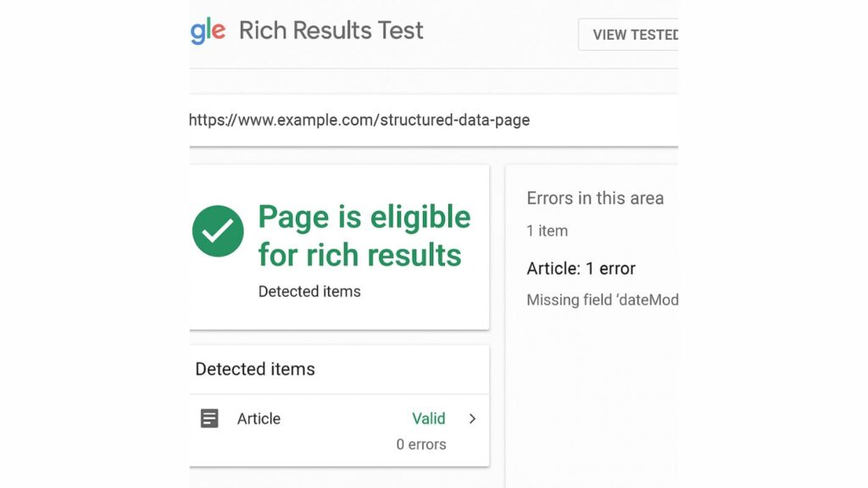Select the Detected items section header
868x488 pixels.
(x=254, y=369)
